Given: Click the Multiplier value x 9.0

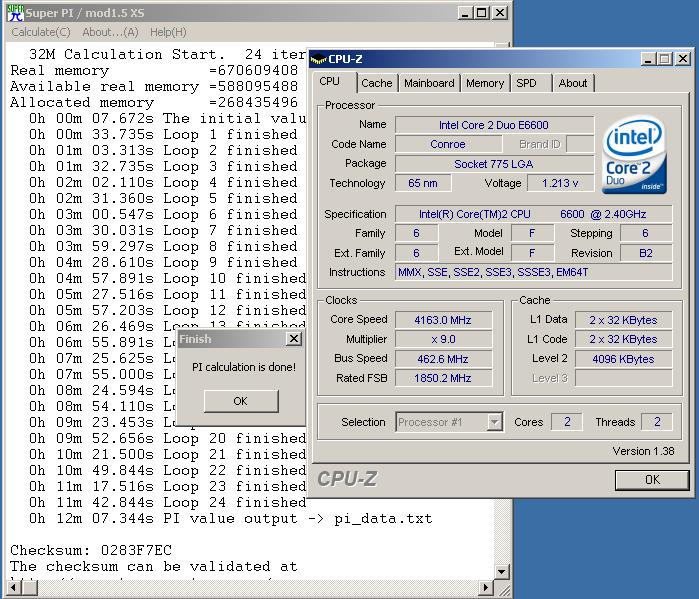Looking at the screenshot, I should point(443,339).
